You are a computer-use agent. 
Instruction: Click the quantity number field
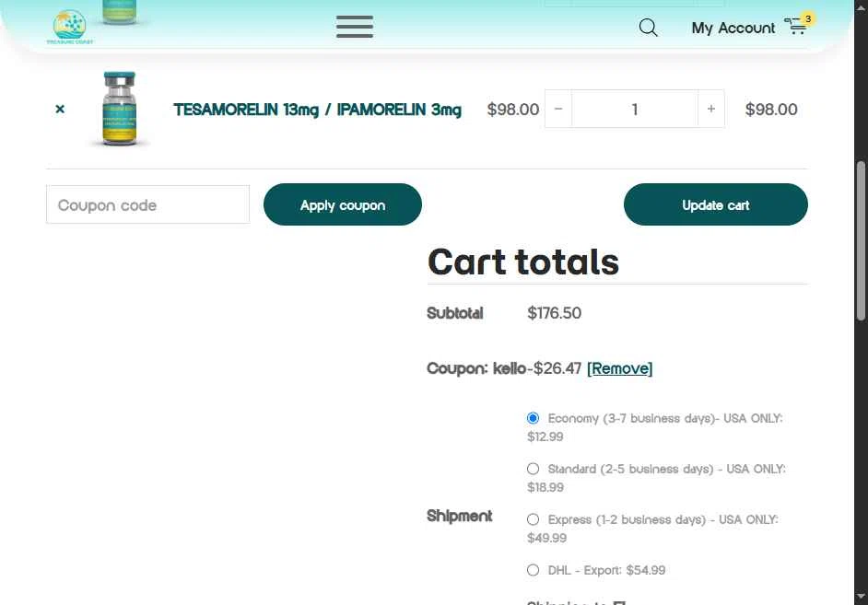634,109
